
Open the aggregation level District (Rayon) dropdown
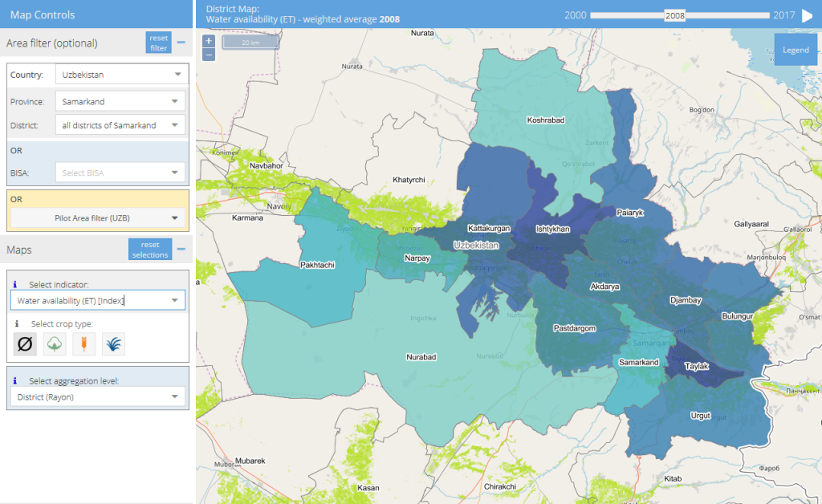pos(97,396)
